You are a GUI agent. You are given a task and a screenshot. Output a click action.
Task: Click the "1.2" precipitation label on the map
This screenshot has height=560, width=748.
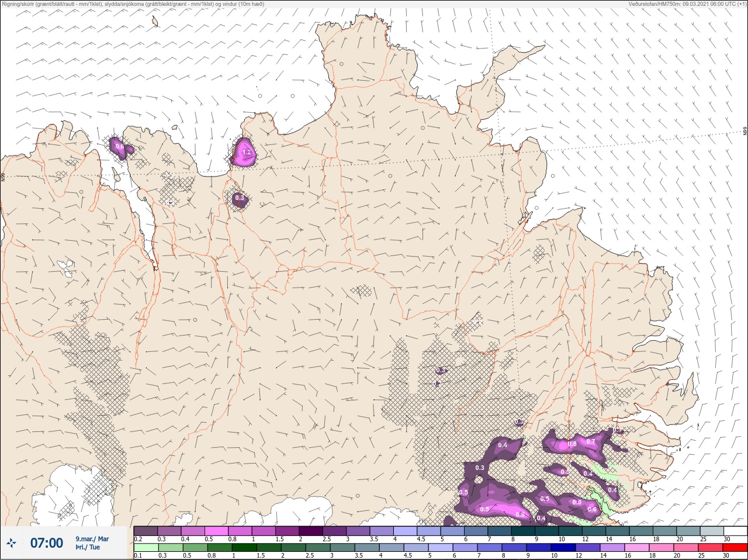pyautogui.click(x=246, y=153)
